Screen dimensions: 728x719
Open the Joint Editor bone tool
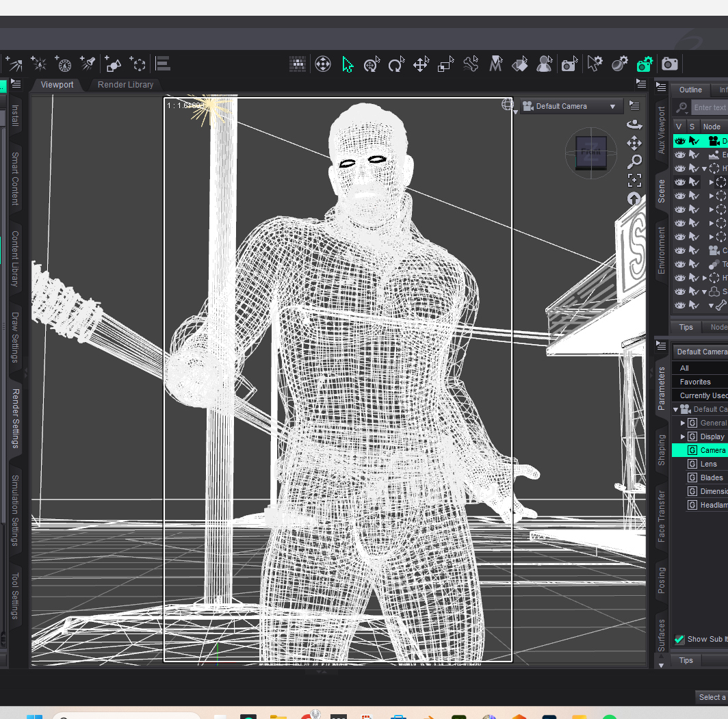471,64
